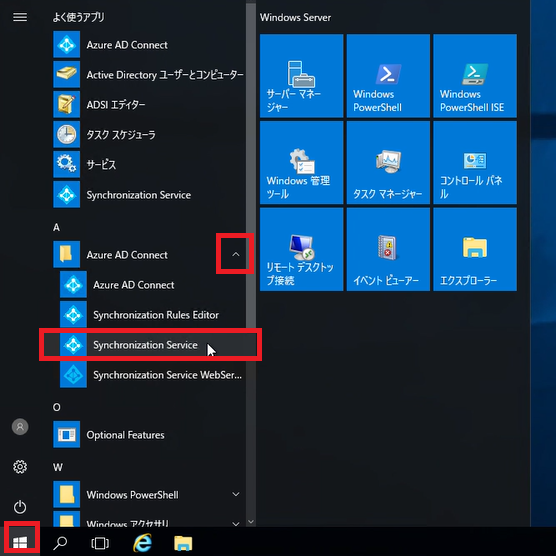The height and width of the screenshot is (556, 556).
Task: Open the power options button
Action: point(20,507)
